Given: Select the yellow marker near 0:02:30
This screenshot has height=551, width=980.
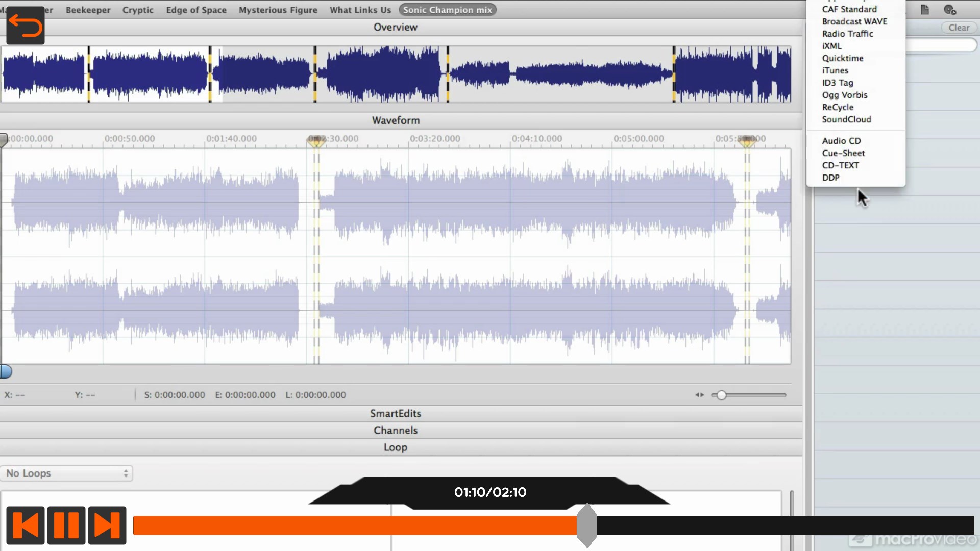Looking at the screenshot, I should click(x=316, y=141).
